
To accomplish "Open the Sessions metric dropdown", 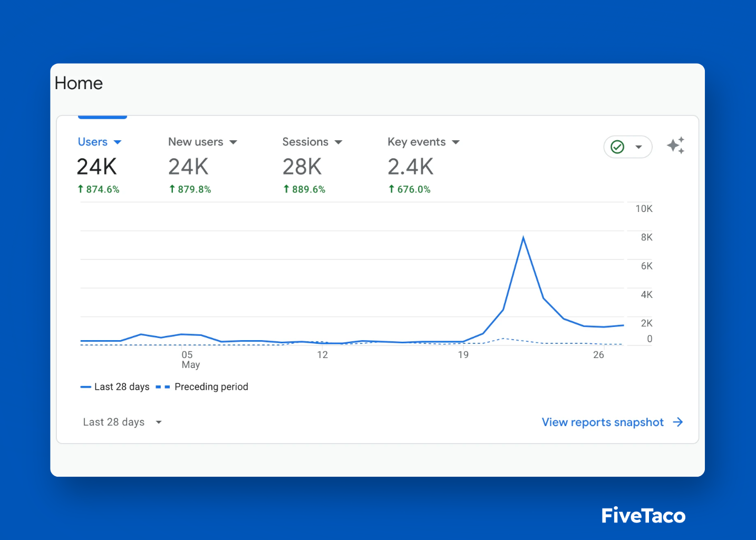I will [313, 142].
